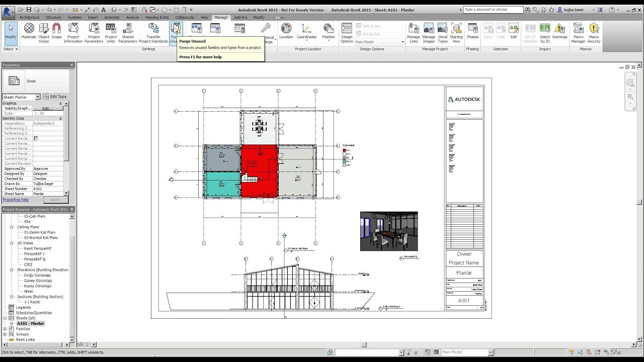The width and height of the screenshot is (644, 362).
Task: Close the Properties palette
Action: click(x=71, y=65)
